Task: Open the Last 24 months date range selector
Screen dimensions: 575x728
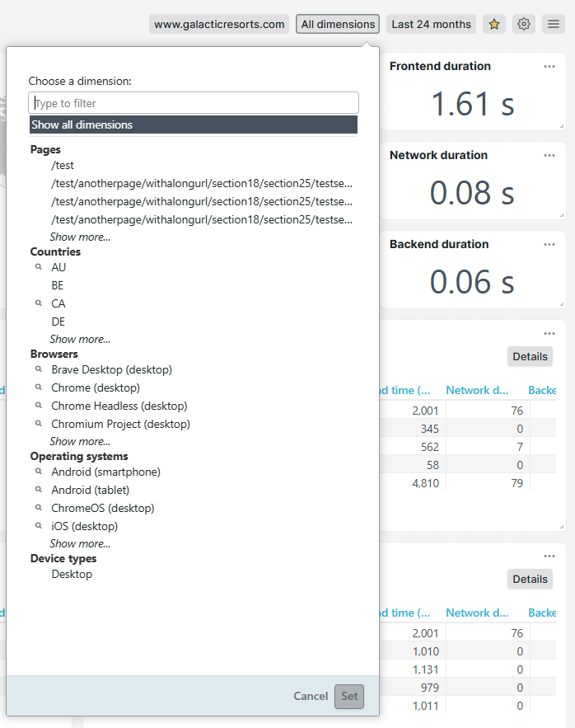Action: point(431,24)
